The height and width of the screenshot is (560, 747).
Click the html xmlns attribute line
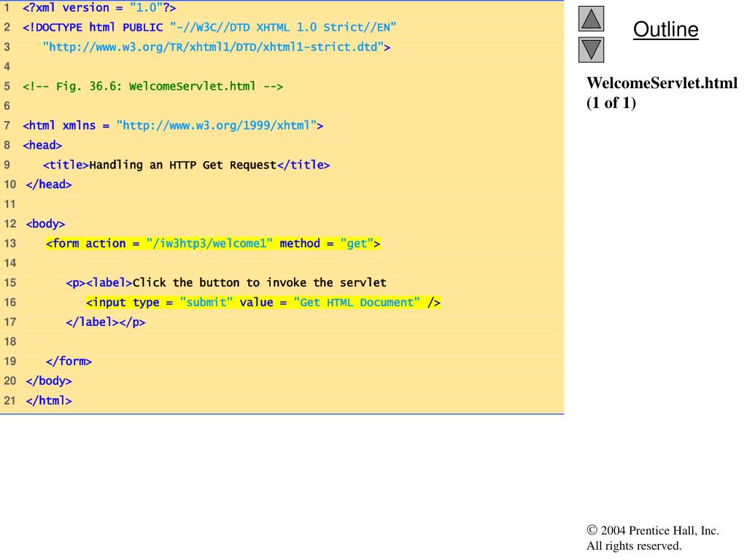[173, 125]
